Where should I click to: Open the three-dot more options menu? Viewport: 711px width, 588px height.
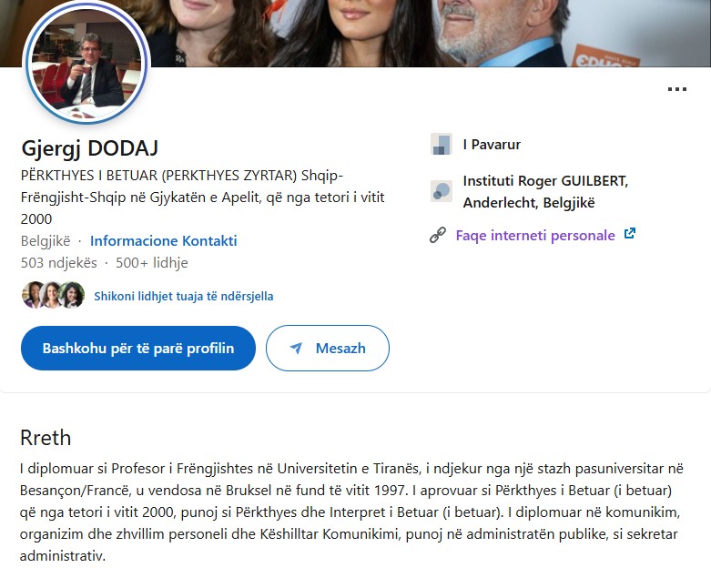[676, 89]
